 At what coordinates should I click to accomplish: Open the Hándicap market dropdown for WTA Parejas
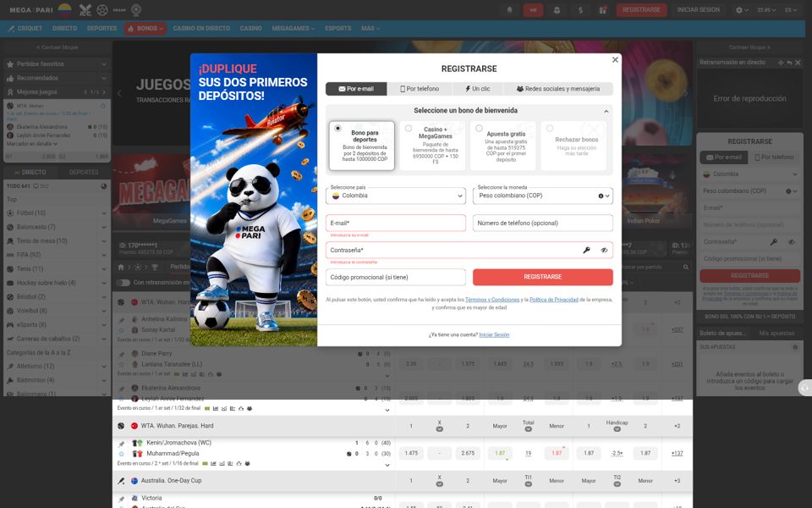(617, 428)
